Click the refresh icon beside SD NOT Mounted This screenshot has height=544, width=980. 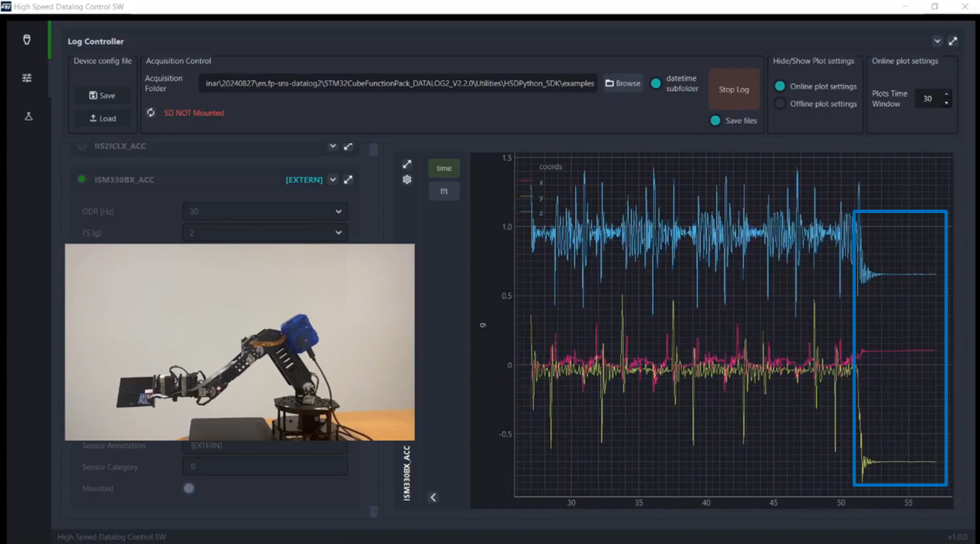(151, 113)
